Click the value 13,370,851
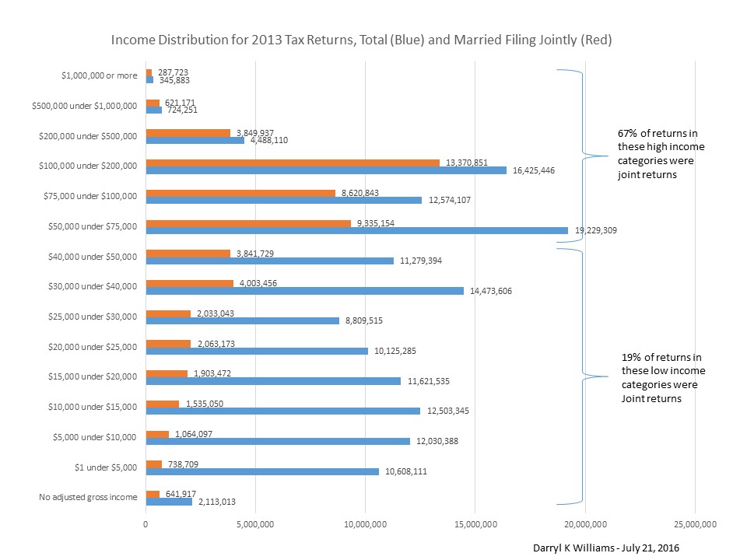 tap(467, 163)
